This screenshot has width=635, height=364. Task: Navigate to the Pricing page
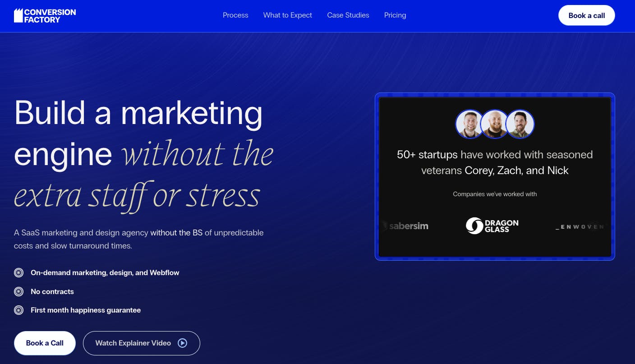(395, 15)
